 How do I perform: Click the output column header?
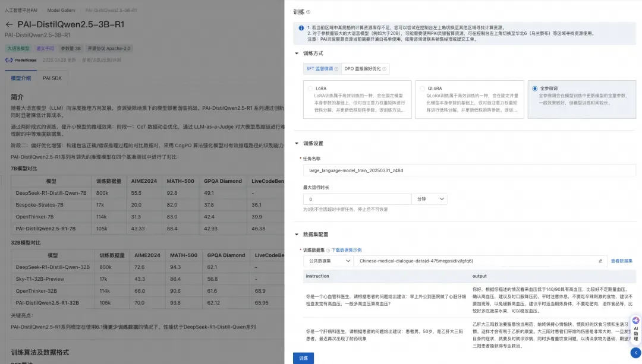tap(480, 277)
